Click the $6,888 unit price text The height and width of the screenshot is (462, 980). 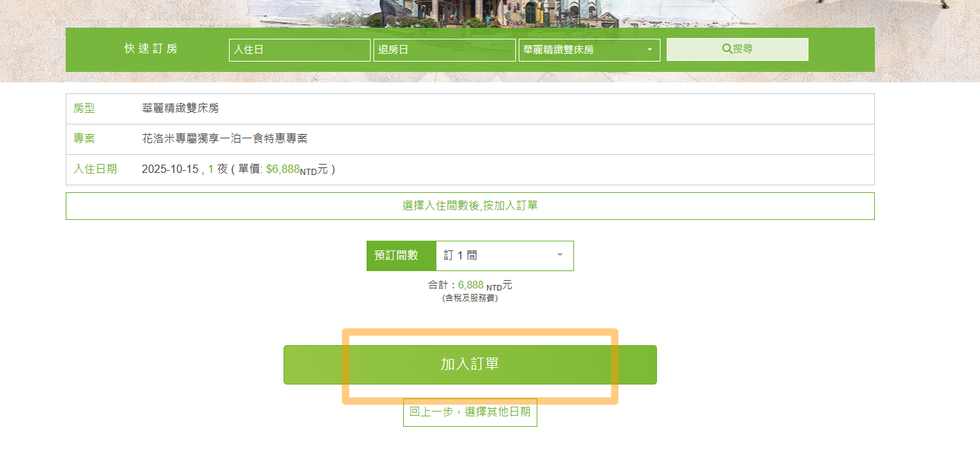[282, 169]
